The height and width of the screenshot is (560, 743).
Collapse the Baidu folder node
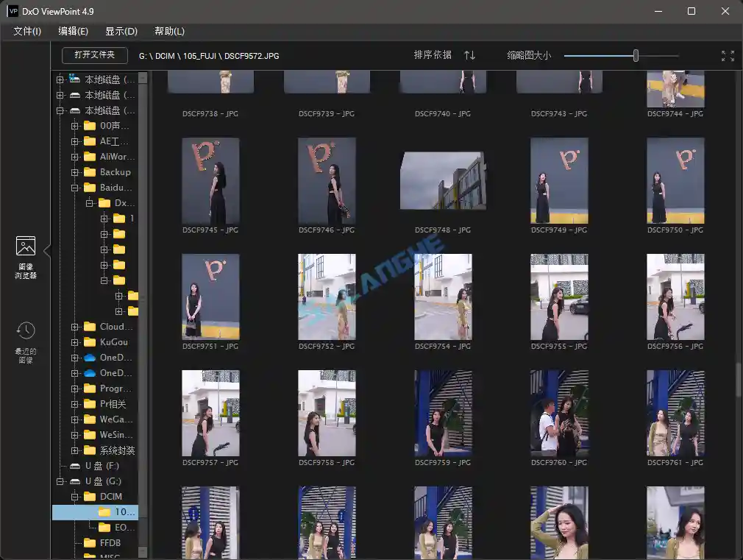73,187
